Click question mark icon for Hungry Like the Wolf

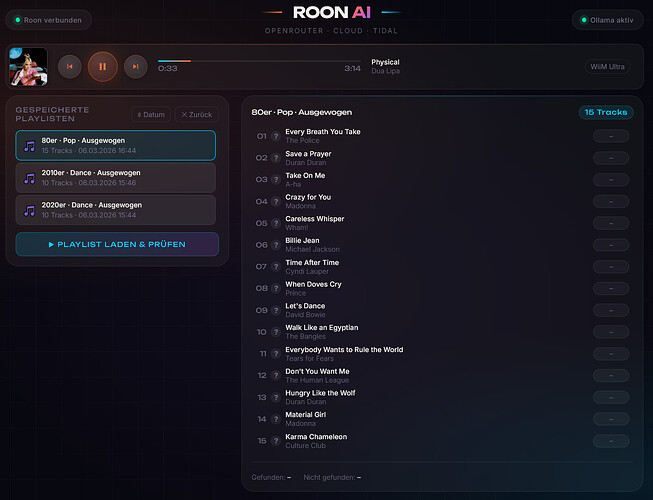click(x=276, y=397)
